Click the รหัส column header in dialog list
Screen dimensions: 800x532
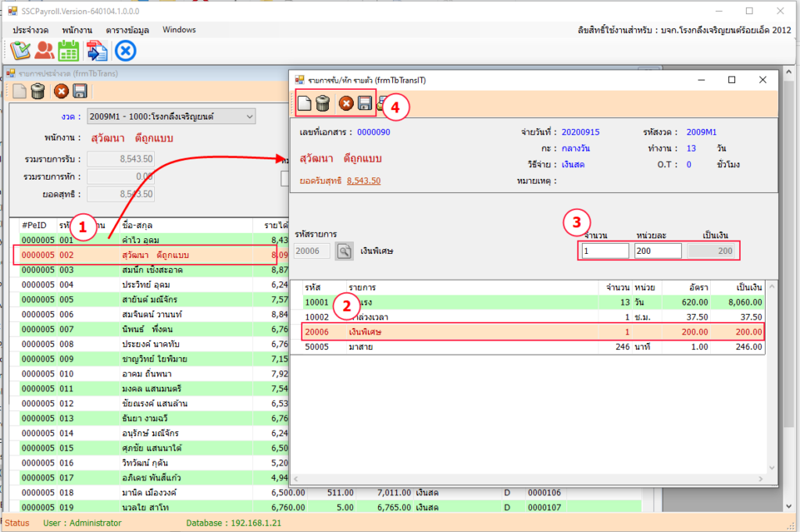click(325, 287)
